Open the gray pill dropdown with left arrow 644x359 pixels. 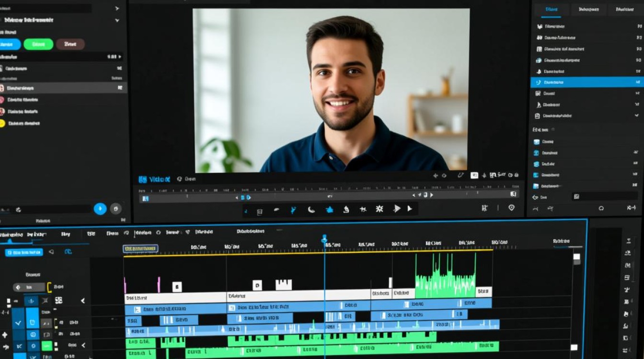[29, 287]
